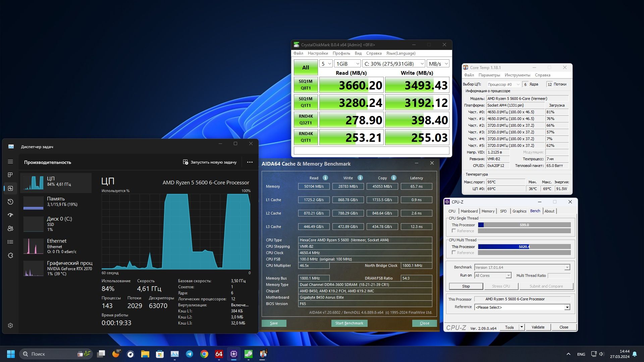Open Telegram from taskbar

(x=189, y=354)
